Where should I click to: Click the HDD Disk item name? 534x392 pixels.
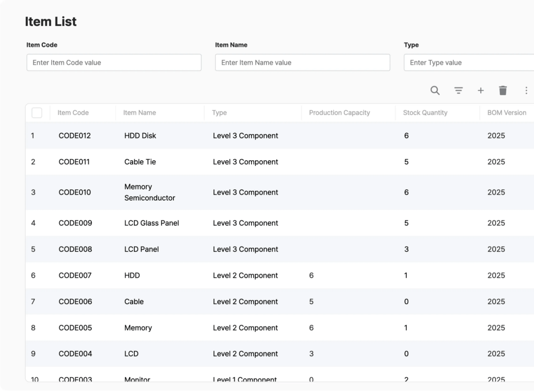140,136
